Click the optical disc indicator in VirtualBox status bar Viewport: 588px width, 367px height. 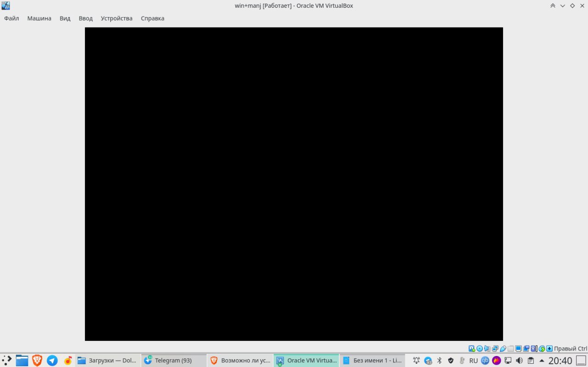480,349
